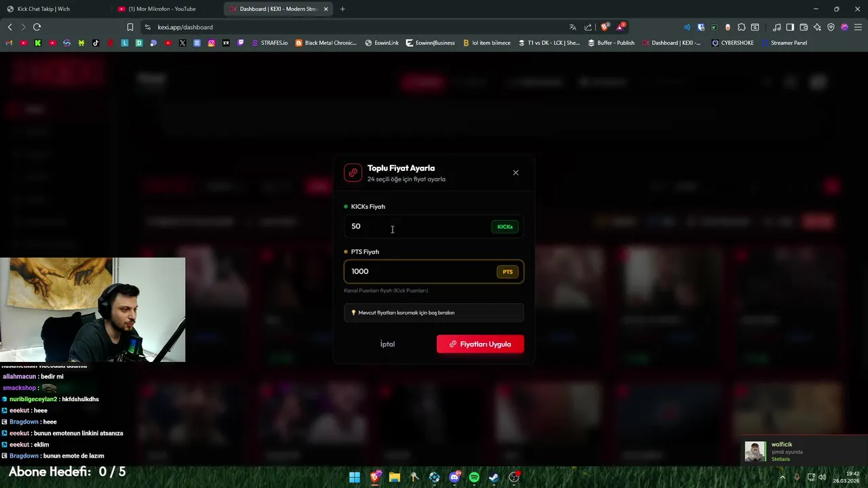Open the taskbar volume speaker icon
Screen dimensions: 868x488
click(822, 477)
